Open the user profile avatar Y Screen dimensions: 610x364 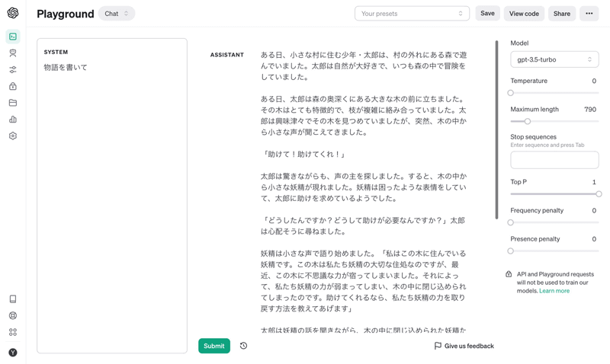(13, 353)
